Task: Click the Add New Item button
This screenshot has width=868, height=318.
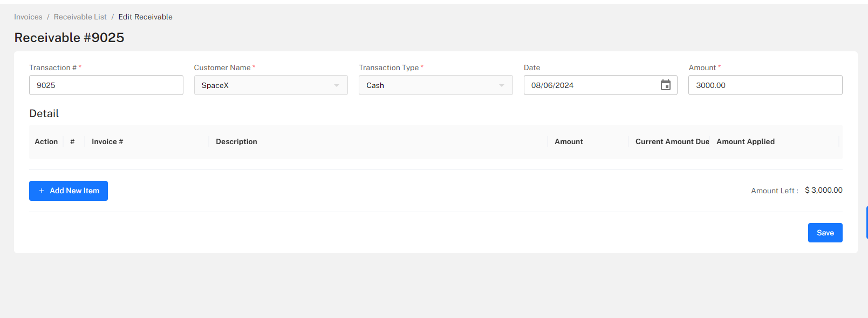Action: 69,191
